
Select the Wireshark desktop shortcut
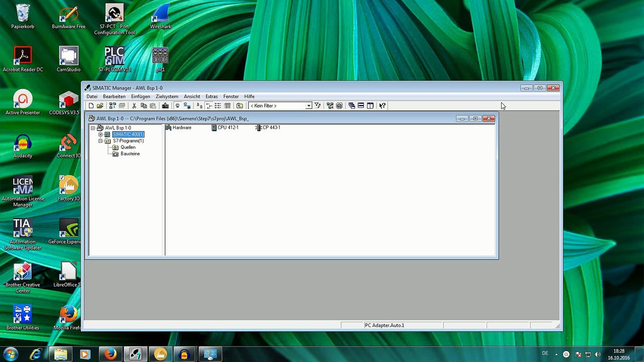tap(160, 17)
